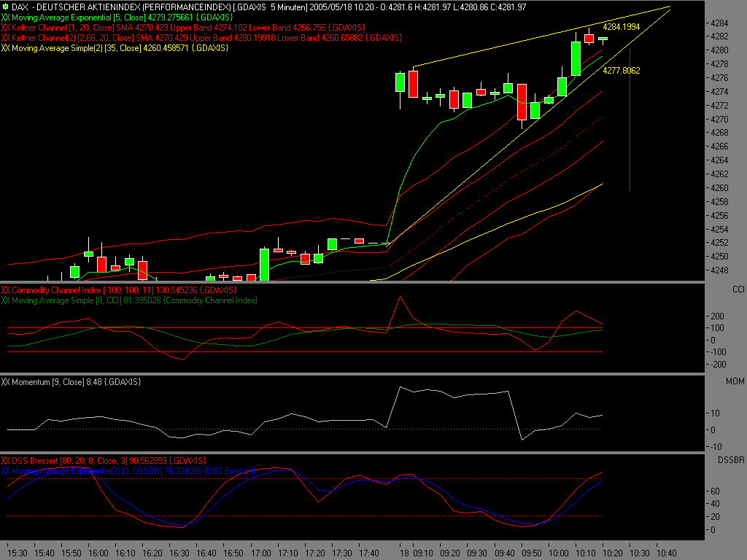Click the 09:50 time axis label
This screenshot has height=560, width=747.
click(x=532, y=553)
